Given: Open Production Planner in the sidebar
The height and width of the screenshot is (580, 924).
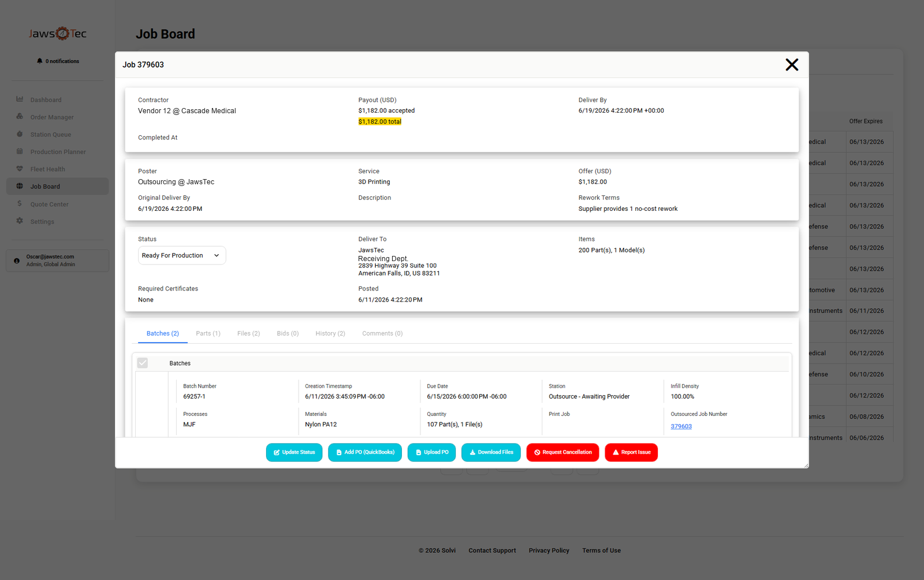Looking at the screenshot, I should click(57, 152).
